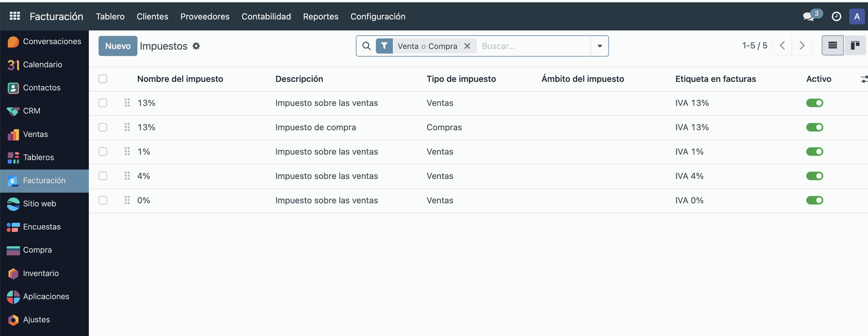Click the Nuevo button
The image size is (868, 336).
click(x=118, y=46)
